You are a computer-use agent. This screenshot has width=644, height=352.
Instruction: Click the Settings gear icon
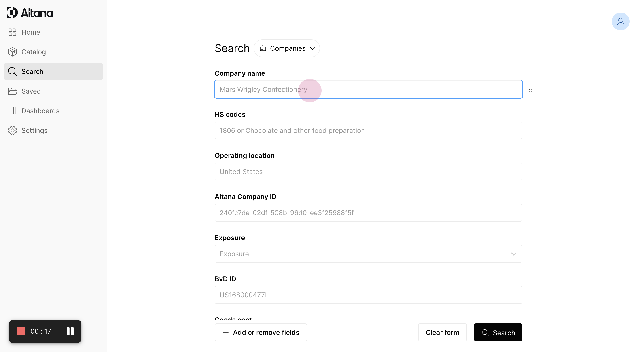(x=12, y=131)
